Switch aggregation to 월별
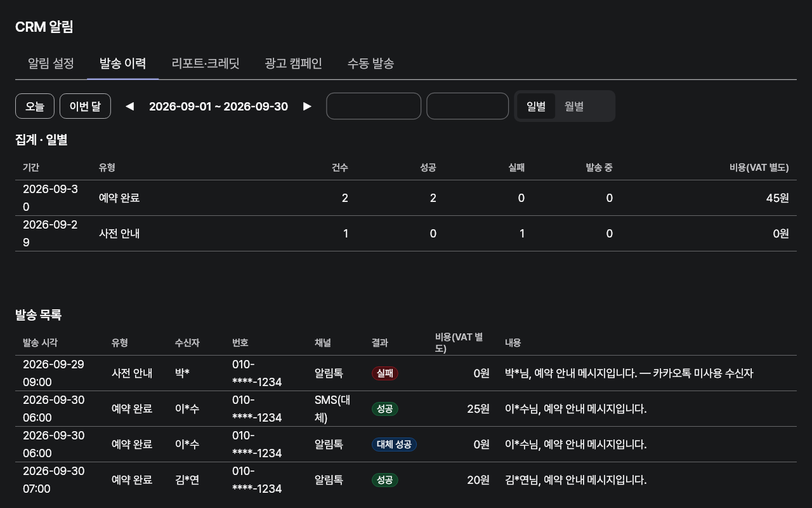This screenshot has width=812, height=508. pos(574,106)
